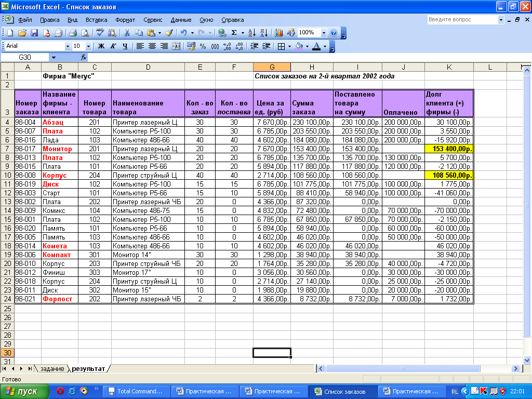Viewport: 532px width, 399px height.
Task: Open the Файл menu
Action: pos(25,20)
